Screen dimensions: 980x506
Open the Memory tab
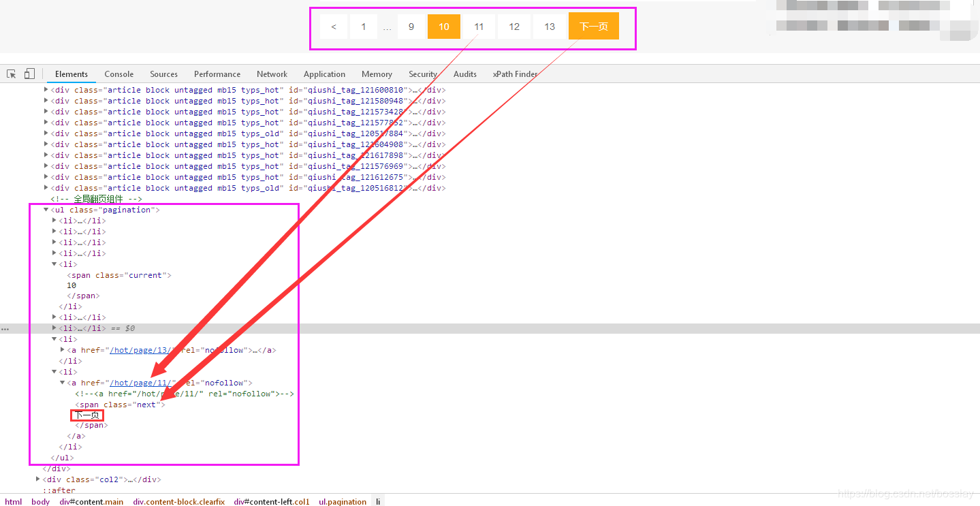click(377, 74)
